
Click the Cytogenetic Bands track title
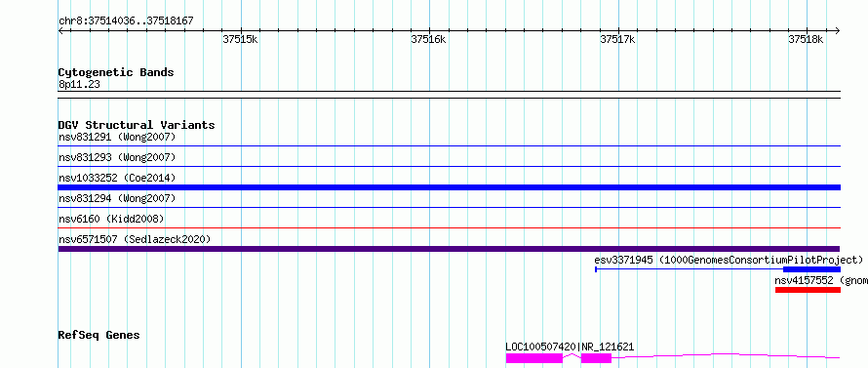116,72
